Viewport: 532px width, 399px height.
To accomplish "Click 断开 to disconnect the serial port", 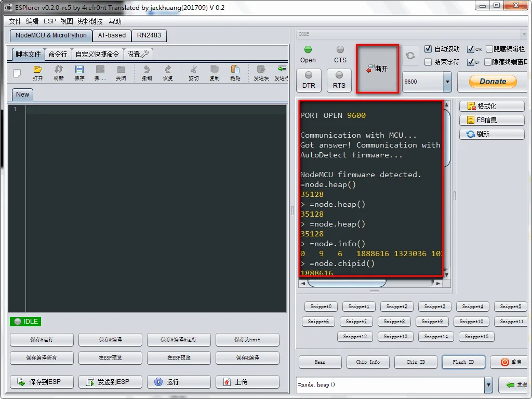I will coord(377,69).
